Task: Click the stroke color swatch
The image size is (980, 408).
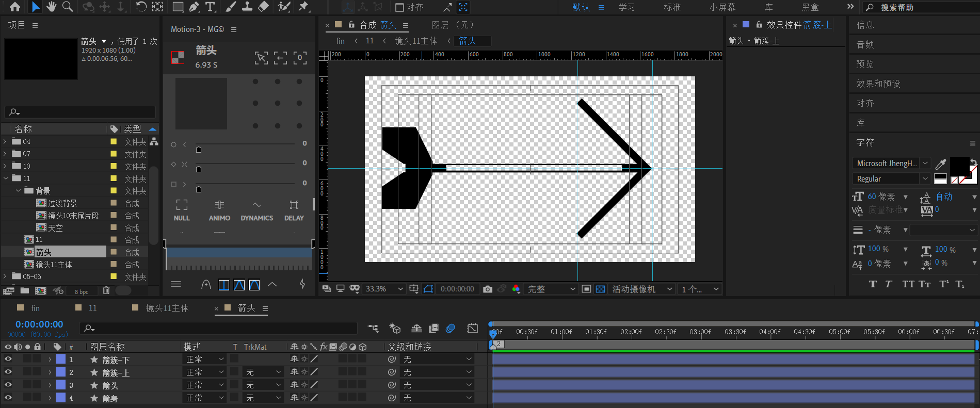Action: pyautogui.click(x=971, y=177)
